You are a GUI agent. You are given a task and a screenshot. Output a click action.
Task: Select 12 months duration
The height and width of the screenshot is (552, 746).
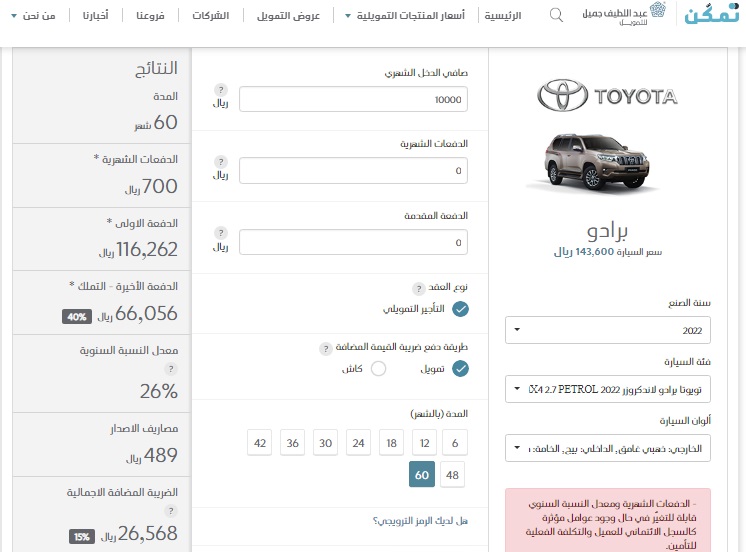pos(424,443)
